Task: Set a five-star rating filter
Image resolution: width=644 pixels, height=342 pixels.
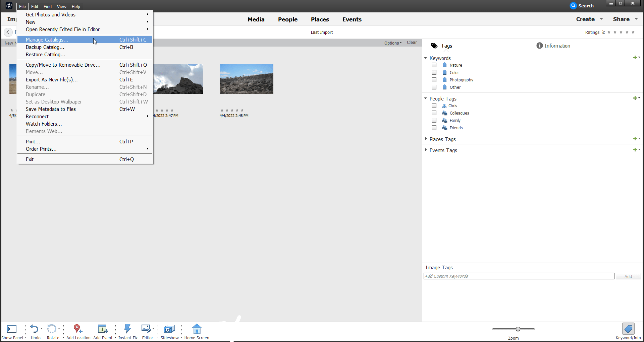Action: [x=633, y=32]
